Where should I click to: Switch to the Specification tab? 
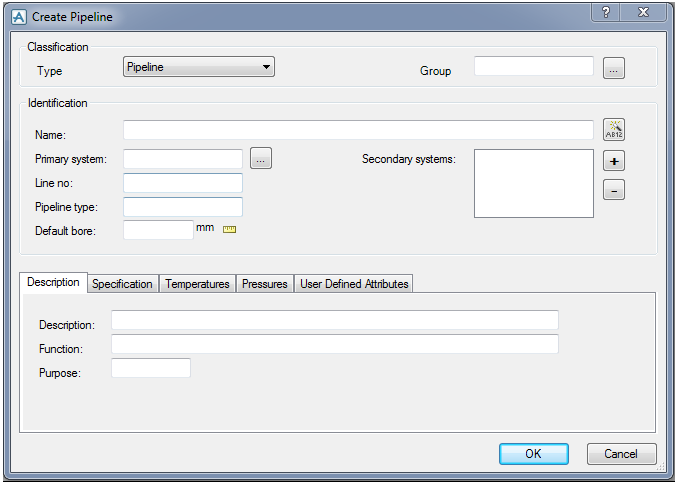point(122,284)
